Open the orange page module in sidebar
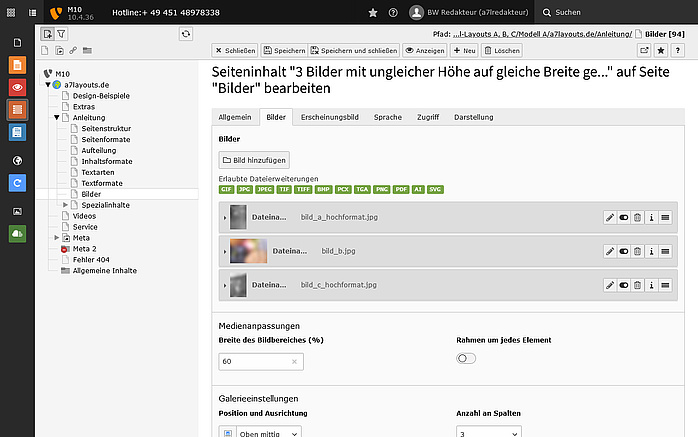The width and height of the screenshot is (698, 437). pos(17,65)
